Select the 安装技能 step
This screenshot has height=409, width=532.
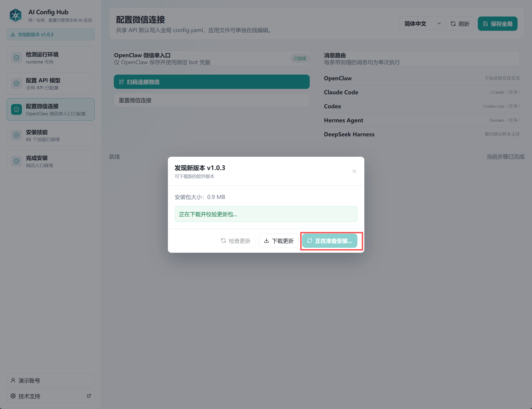coord(51,135)
